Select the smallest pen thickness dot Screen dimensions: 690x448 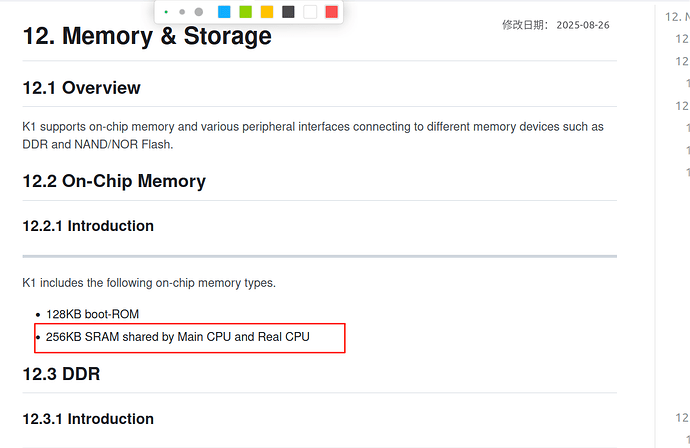pyautogui.click(x=166, y=12)
